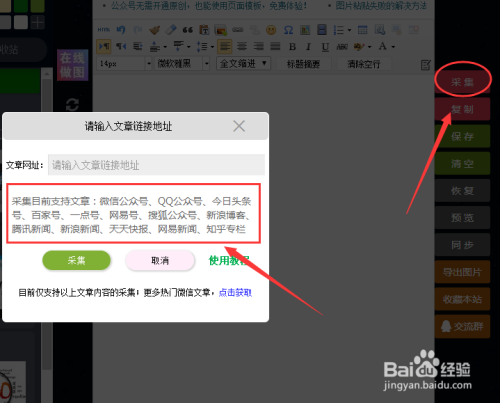The height and width of the screenshot is (403, 500).
Task: Click the 文章网址 input field
Action: tap(156, 165)
